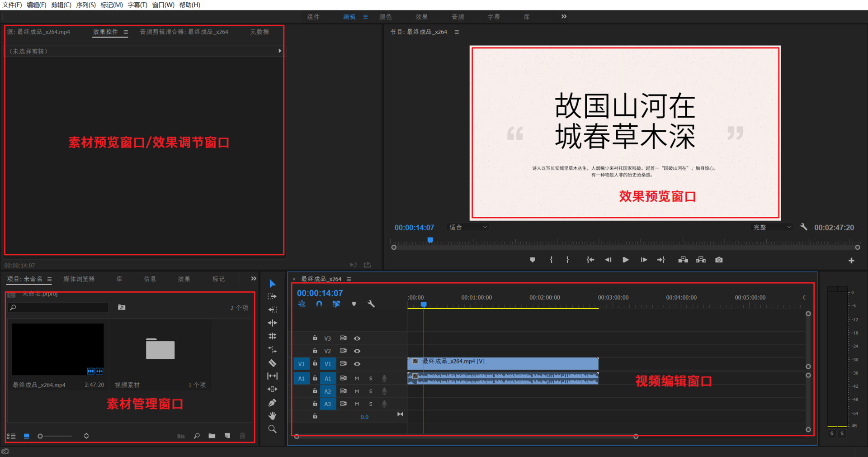Click the project panel search field

pyautogui.click(x=58, y=308)
